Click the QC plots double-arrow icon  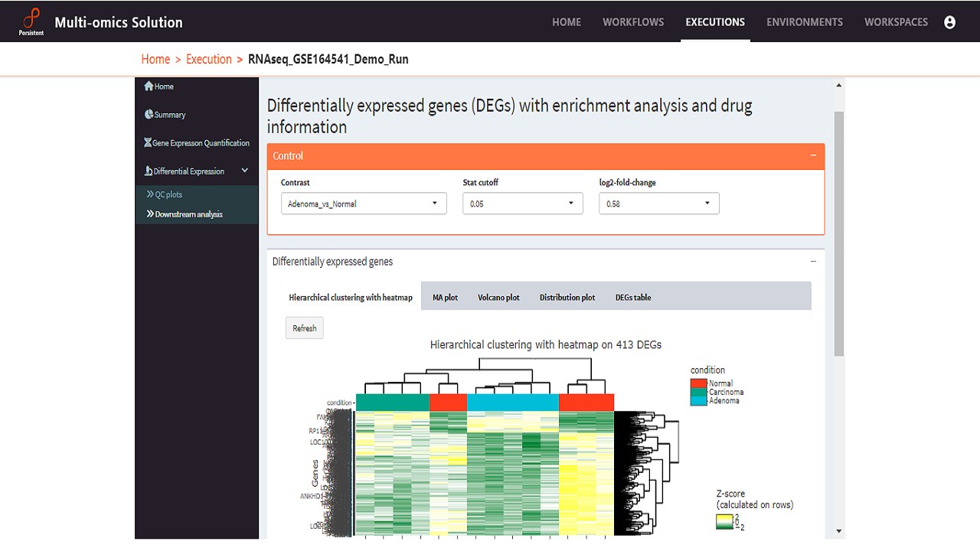pos(150,194)
